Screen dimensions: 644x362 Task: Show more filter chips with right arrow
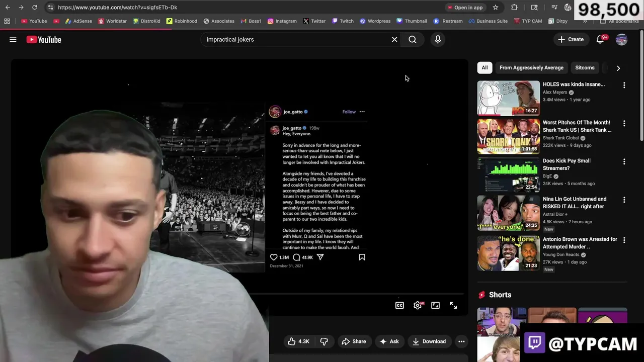pos(618,68)
